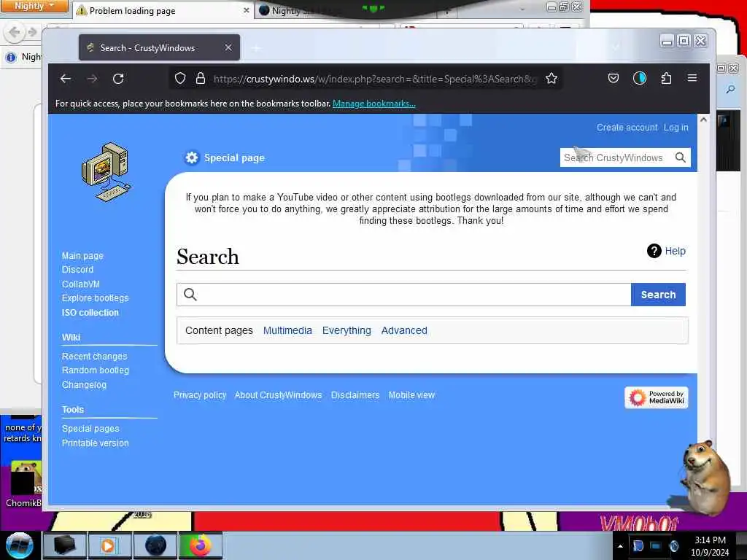Switch to Firefox taskbar icon

click(x=201, y=545)
